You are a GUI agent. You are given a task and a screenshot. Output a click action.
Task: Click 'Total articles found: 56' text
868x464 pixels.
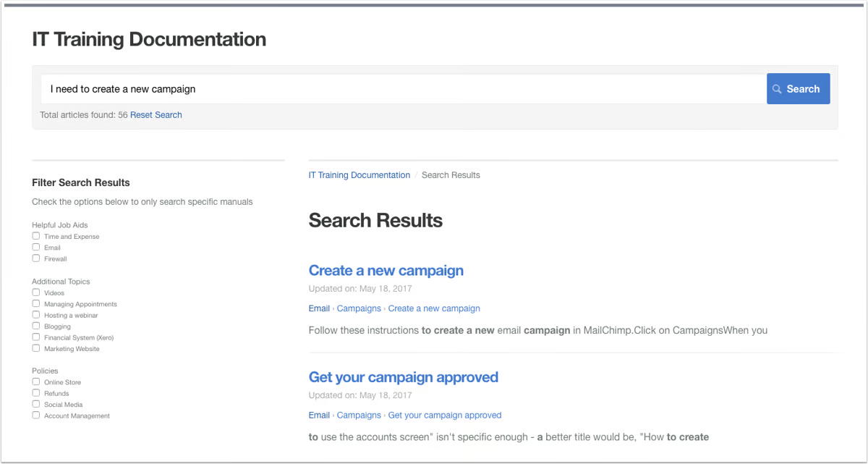click(84, 115)
